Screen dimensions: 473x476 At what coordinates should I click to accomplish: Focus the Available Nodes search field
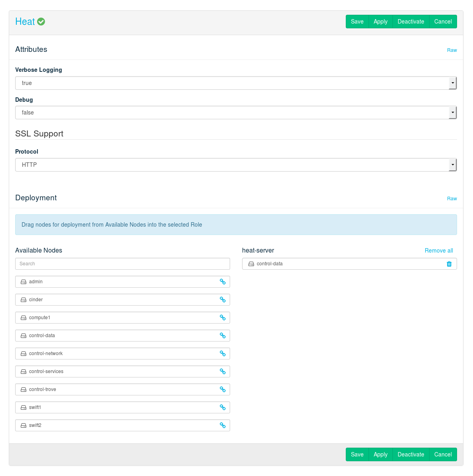[x=122, y=264]
